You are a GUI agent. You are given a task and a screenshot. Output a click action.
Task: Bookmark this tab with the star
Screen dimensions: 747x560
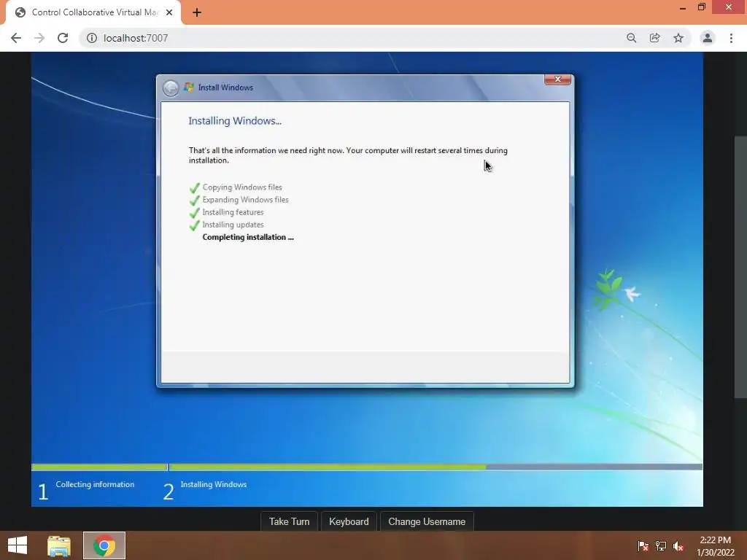tap(678, 38)
